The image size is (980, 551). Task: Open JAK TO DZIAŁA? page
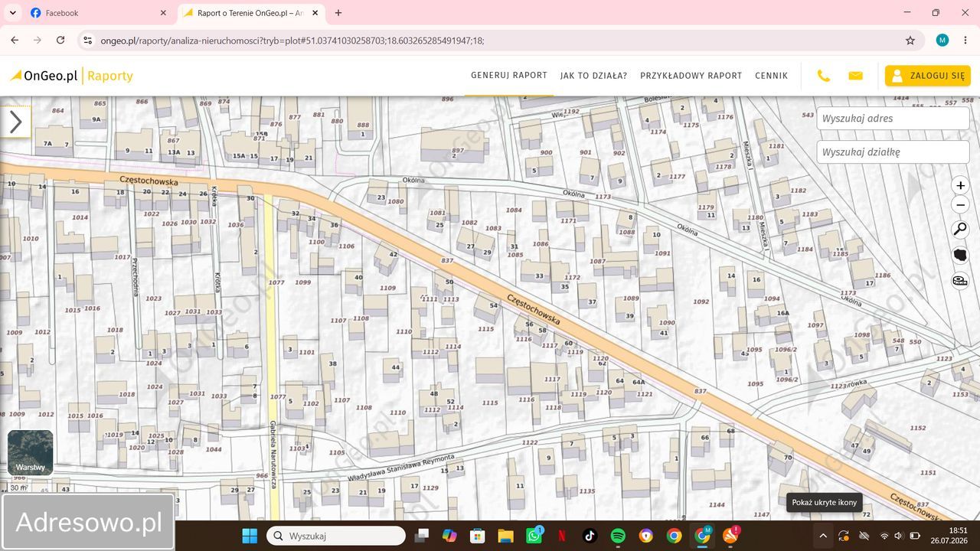pos(593,76)
